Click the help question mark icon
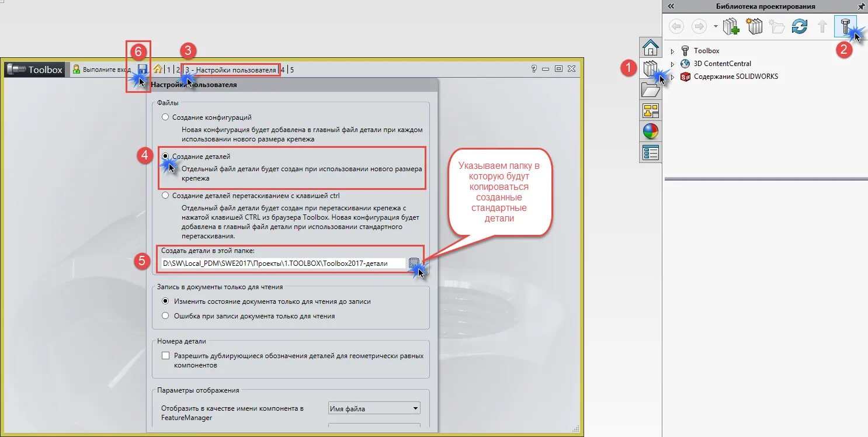 coord(534,69)
